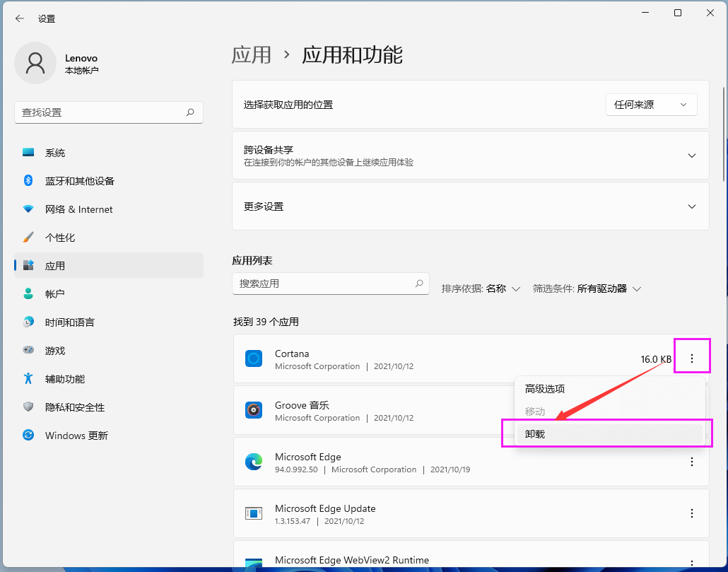Click the Groove Music (Groove 音乐) app name
The image size is (728, 572).
point(302,405)
